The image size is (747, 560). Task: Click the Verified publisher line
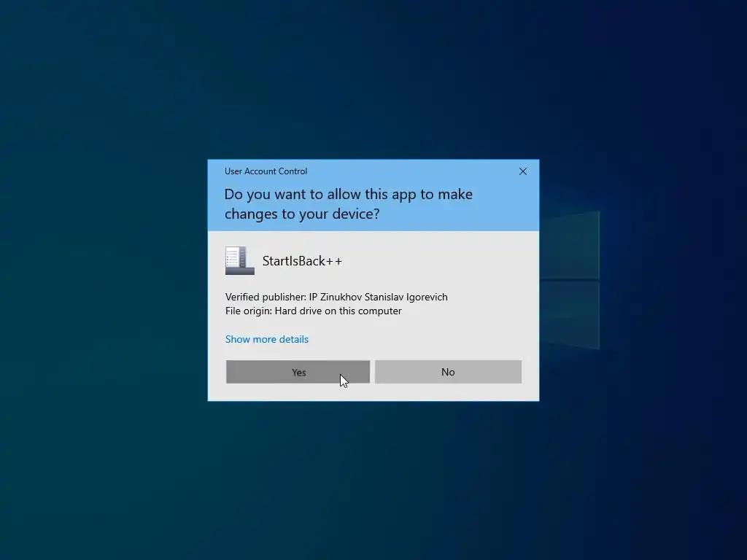pyautogui.click(x=336, y=297)
